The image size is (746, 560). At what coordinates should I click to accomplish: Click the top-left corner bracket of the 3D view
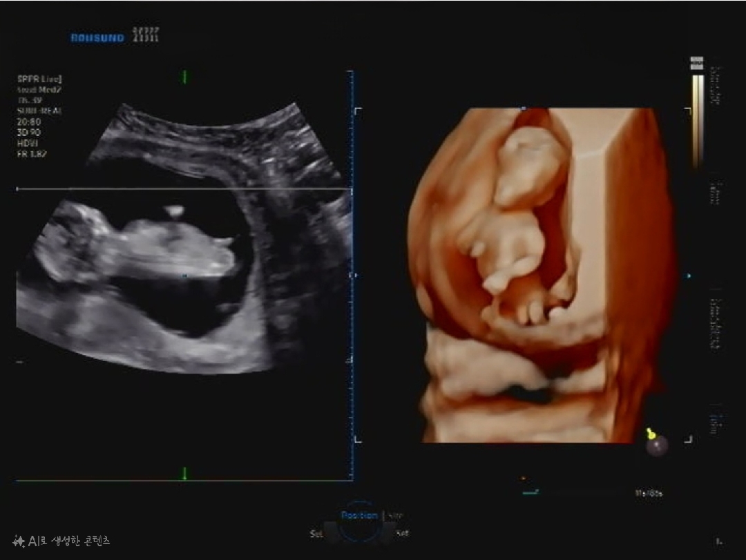click(358, 111)
